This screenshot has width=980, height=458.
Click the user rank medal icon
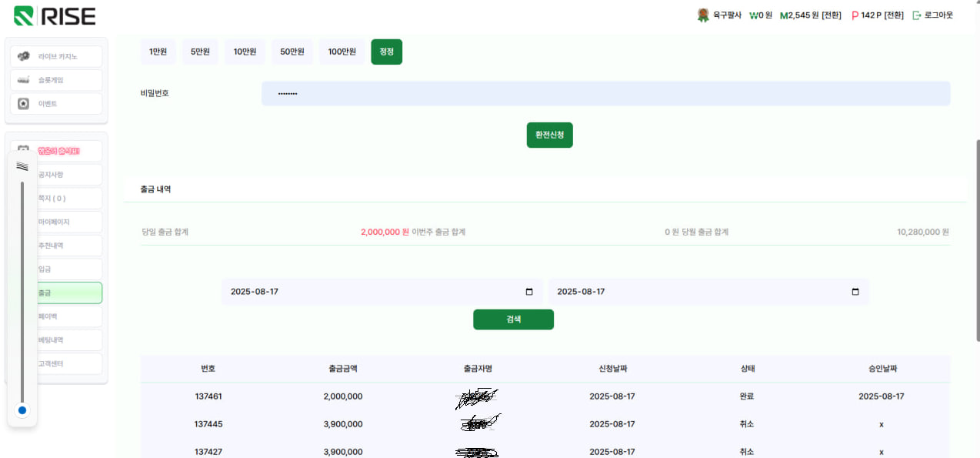pos(702,15)
